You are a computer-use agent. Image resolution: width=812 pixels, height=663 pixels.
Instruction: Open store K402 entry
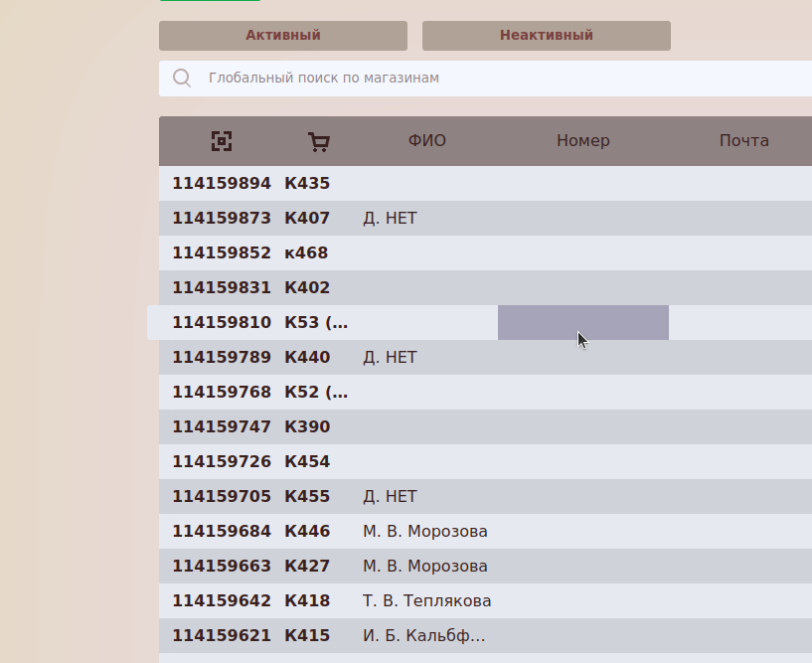[307, 288]
